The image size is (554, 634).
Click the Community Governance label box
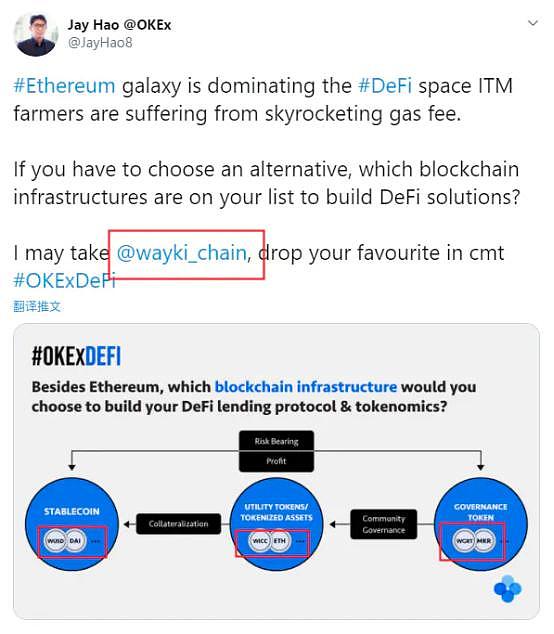coord(384,524)
